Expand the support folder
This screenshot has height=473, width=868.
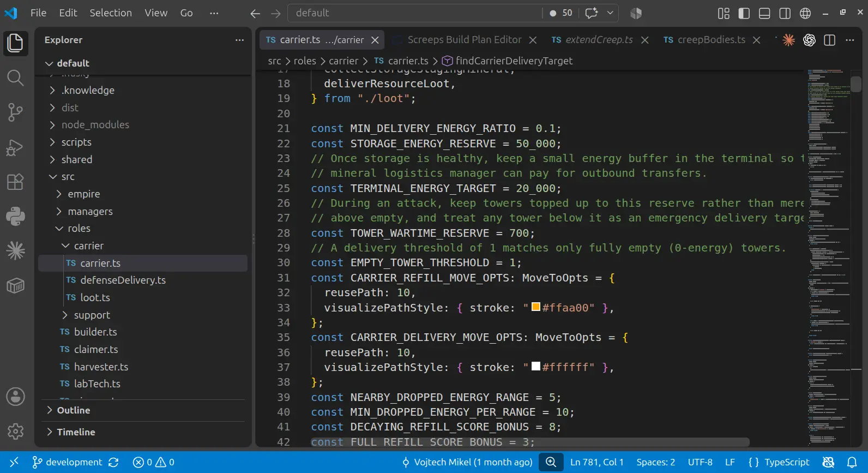tap(65, 315)
